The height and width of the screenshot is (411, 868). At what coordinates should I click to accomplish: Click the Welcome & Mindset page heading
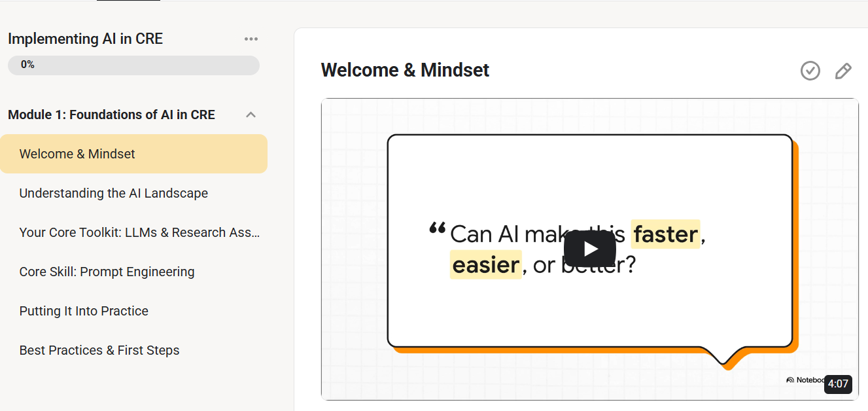point(405,70)
